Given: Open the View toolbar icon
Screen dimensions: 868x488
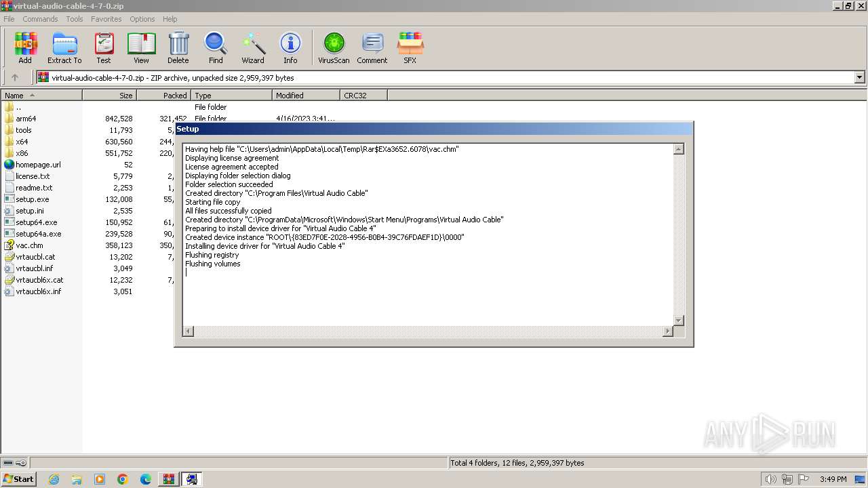Looking at the screenshot, I should tap(141, 47).
